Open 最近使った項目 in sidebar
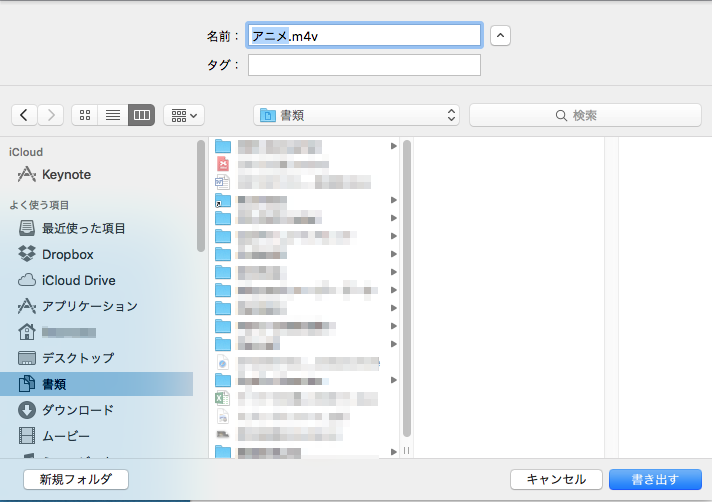This screenshot has height=502, width=712. click(83, 228)
